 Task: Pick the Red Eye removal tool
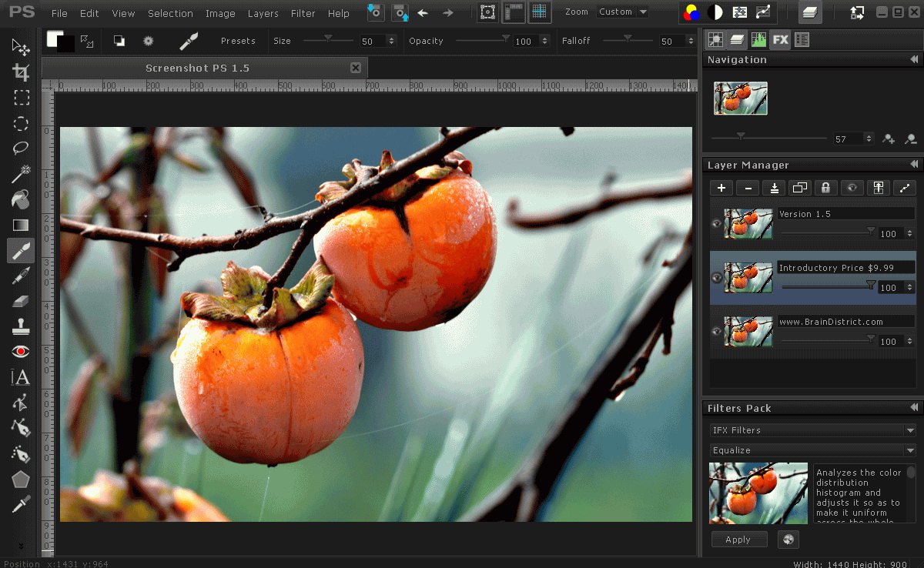[x=21, y=351]
